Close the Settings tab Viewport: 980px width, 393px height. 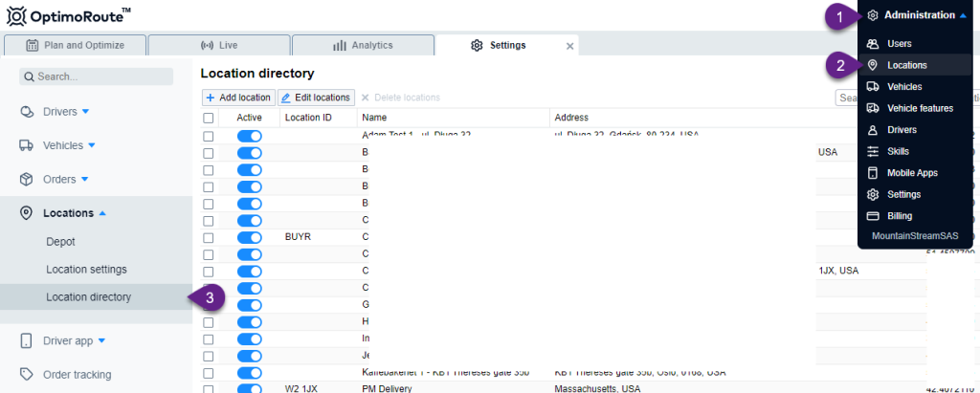pos(570,46)
